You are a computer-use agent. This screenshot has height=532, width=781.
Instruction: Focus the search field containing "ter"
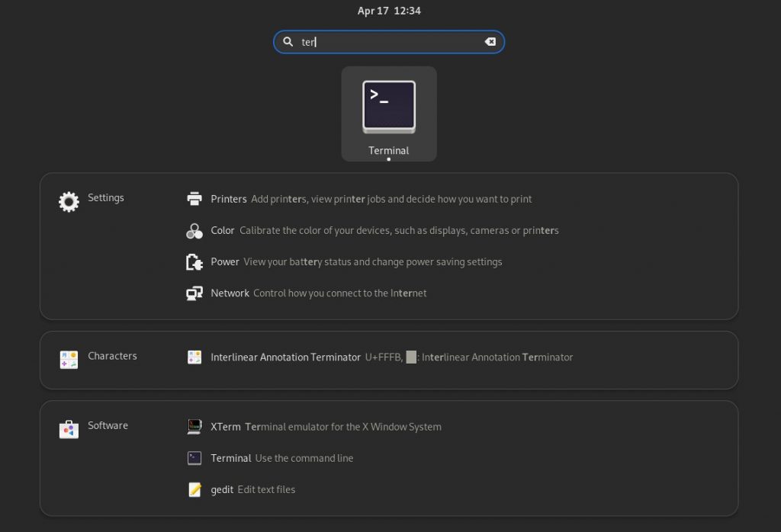coord(389,42)
